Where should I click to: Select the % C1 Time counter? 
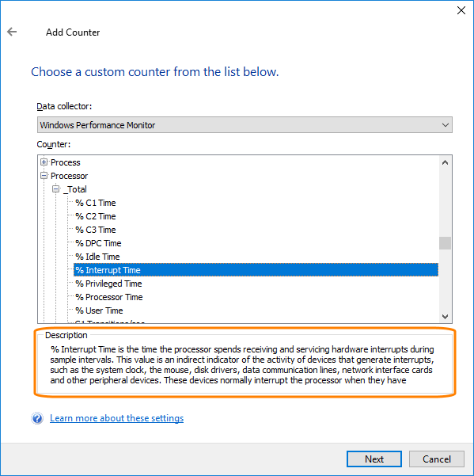pos(96,203)
